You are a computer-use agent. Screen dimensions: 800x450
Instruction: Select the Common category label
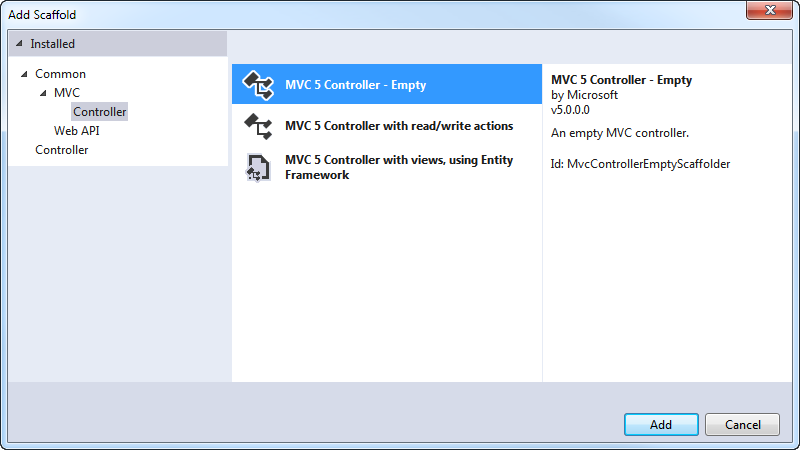[60, 74]
